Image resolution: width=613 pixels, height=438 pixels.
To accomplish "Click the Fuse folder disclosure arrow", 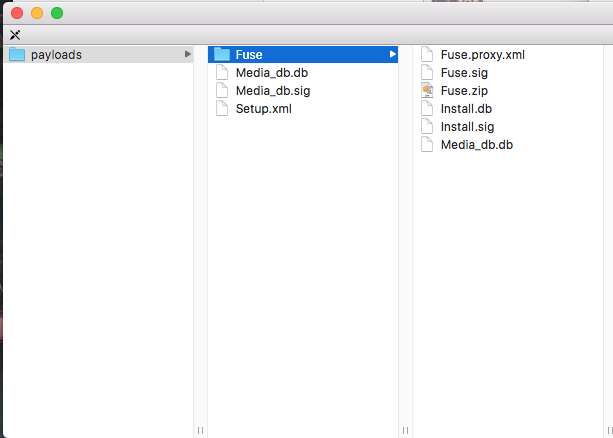I will [393, 55].
